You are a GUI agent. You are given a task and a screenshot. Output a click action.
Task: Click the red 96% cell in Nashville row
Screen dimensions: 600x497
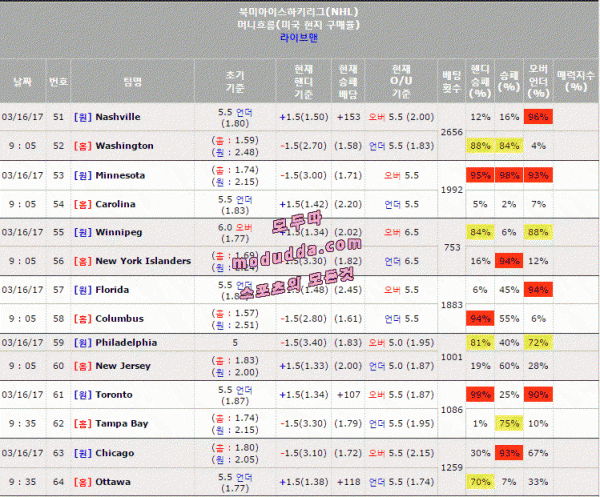538,117
